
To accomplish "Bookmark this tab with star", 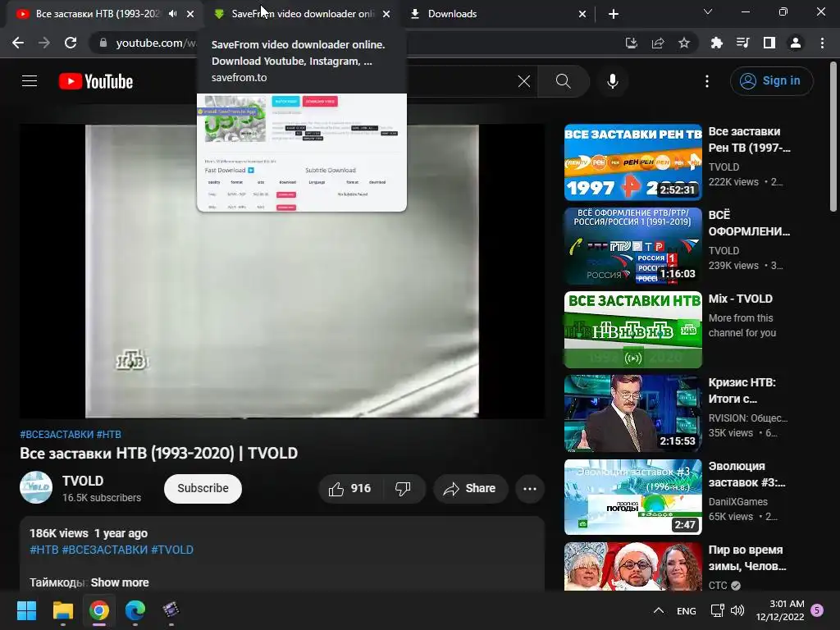I will (x=684, y=43).
